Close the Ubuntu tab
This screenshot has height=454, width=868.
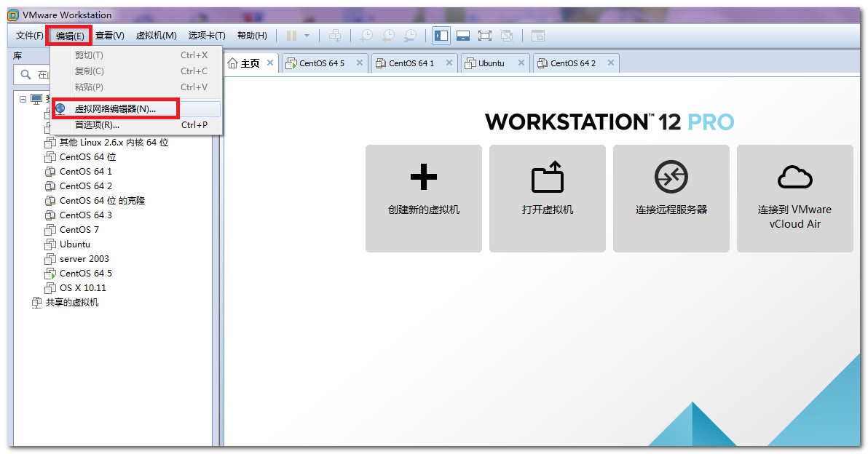(x=521, y=63)
